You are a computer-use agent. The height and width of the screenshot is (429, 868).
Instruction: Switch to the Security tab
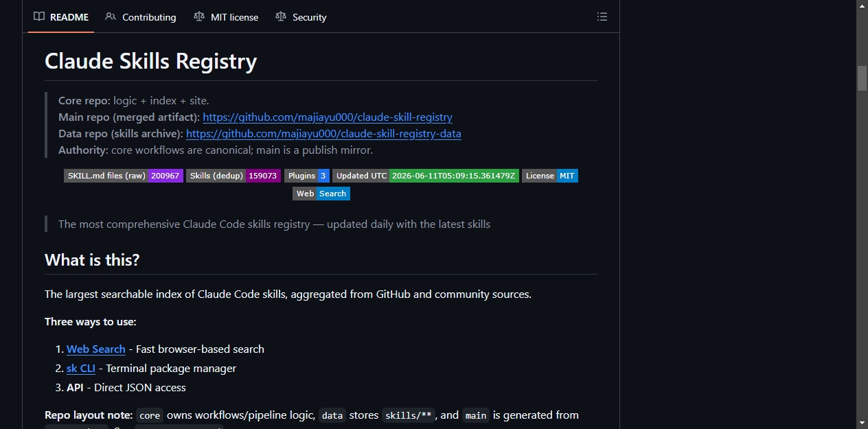[301, 17]
